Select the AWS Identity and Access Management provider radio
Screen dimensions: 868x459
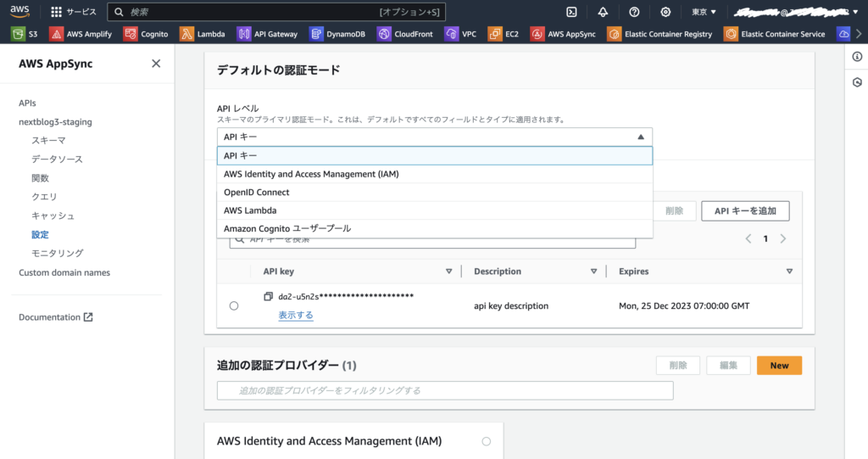486,442
